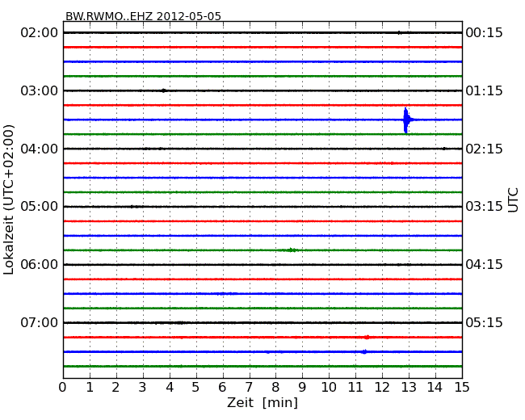The height and width of the screenshot is (420, 525).
Task: Click the x-axis tick label 11
Action: pos(355,388)
